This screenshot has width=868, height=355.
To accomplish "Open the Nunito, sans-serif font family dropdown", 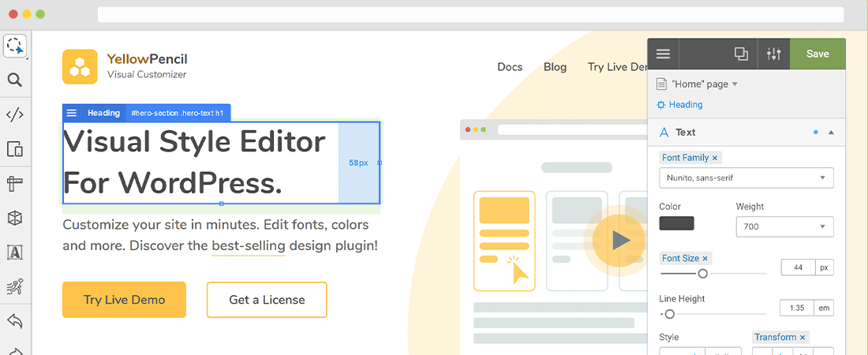I will coord(746,177).
